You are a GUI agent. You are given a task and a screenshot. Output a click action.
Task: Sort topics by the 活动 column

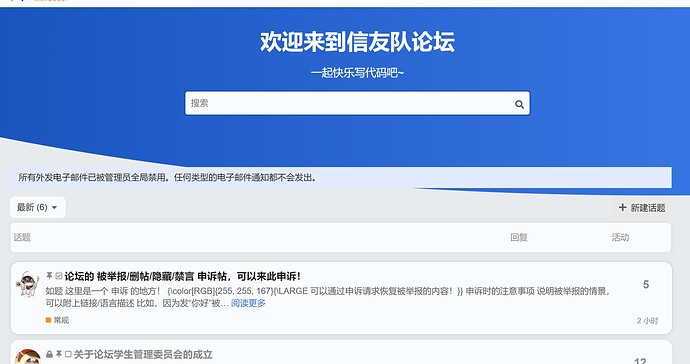pos(620,237)
